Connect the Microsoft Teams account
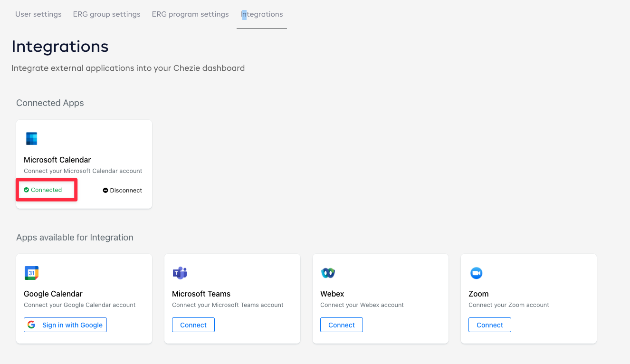Image resolution: width=630 pixels, height=364 pixels. (x=193, y=325)
